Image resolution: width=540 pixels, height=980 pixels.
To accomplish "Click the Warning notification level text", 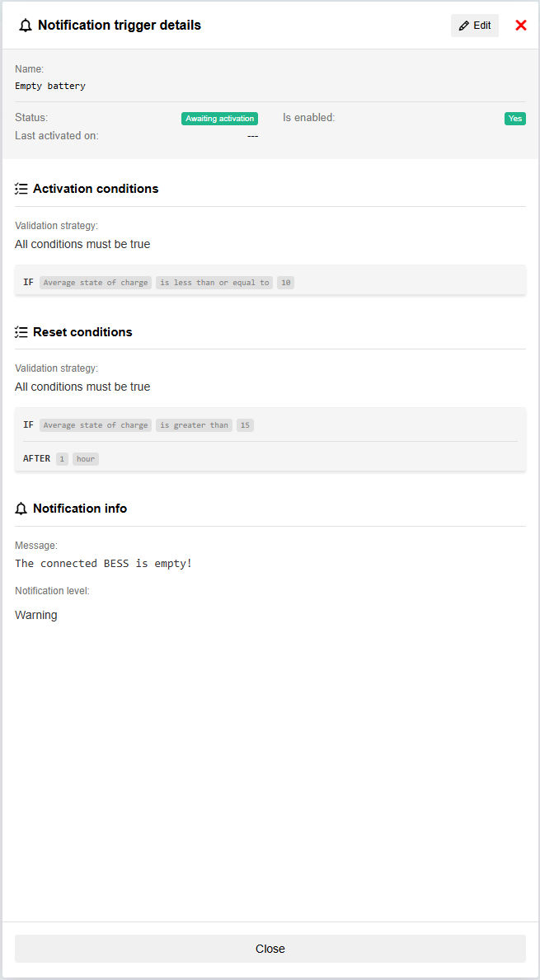I will (x=36, y=615).
